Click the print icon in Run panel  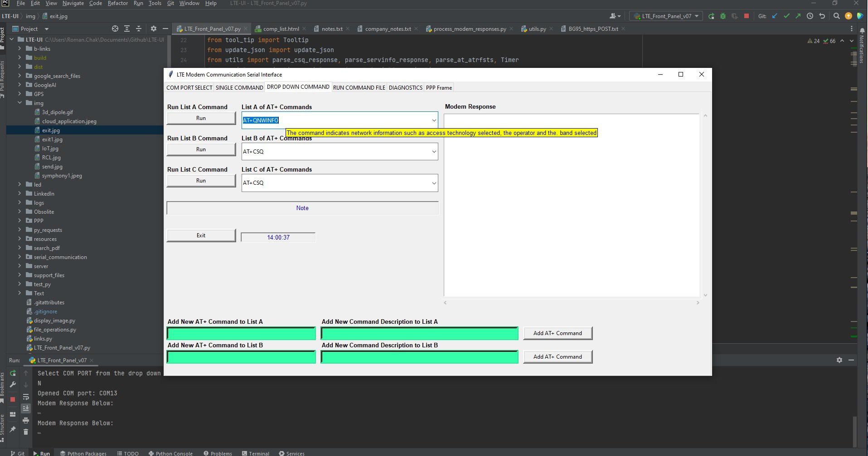[26, 420]
